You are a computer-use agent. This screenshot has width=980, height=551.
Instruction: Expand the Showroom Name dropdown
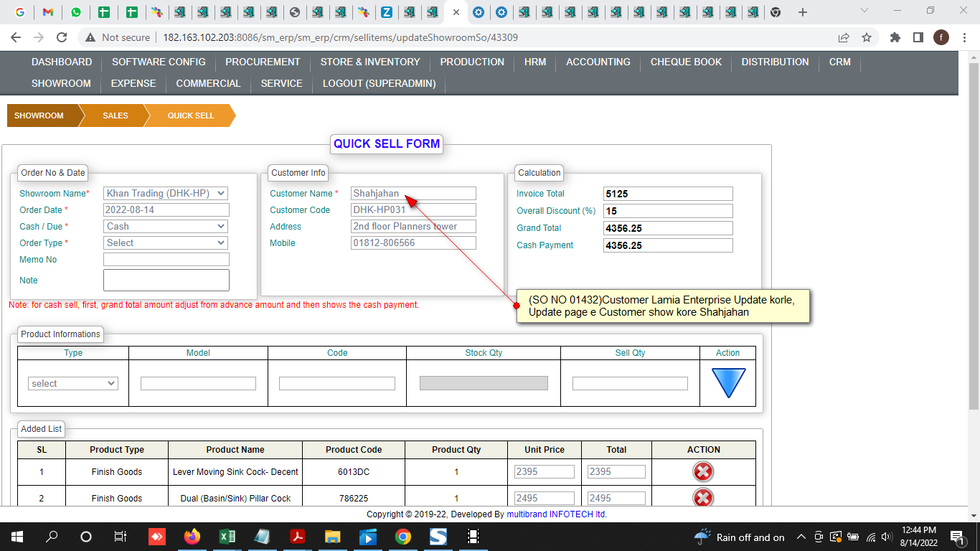click(x=166, y=193)
